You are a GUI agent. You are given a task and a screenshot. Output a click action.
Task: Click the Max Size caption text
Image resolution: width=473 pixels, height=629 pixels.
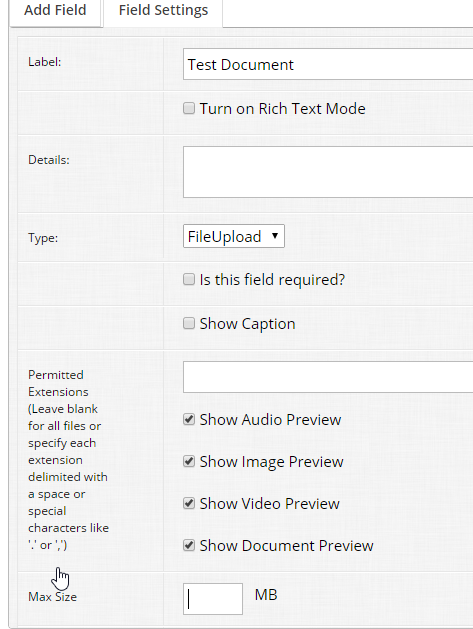click(x=53, y=597)
